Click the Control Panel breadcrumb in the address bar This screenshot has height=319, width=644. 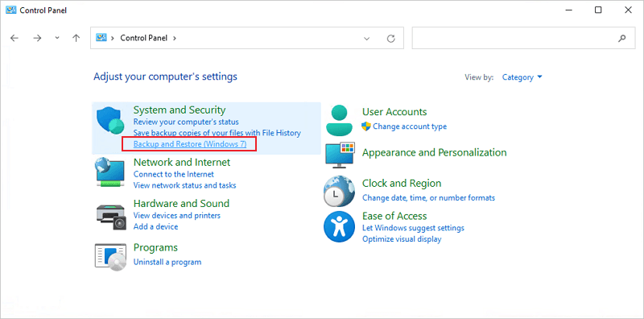pos(144,38)
